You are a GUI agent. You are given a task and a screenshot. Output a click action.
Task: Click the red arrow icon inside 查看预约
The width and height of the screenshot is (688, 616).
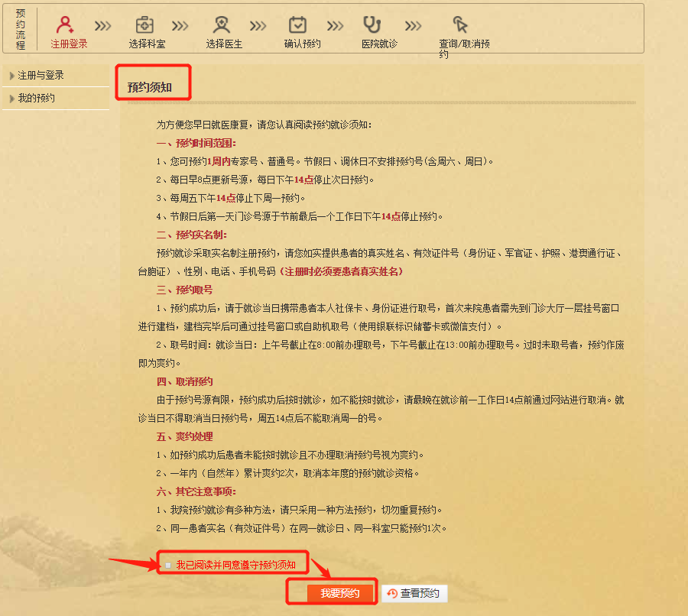pos(391,592)
